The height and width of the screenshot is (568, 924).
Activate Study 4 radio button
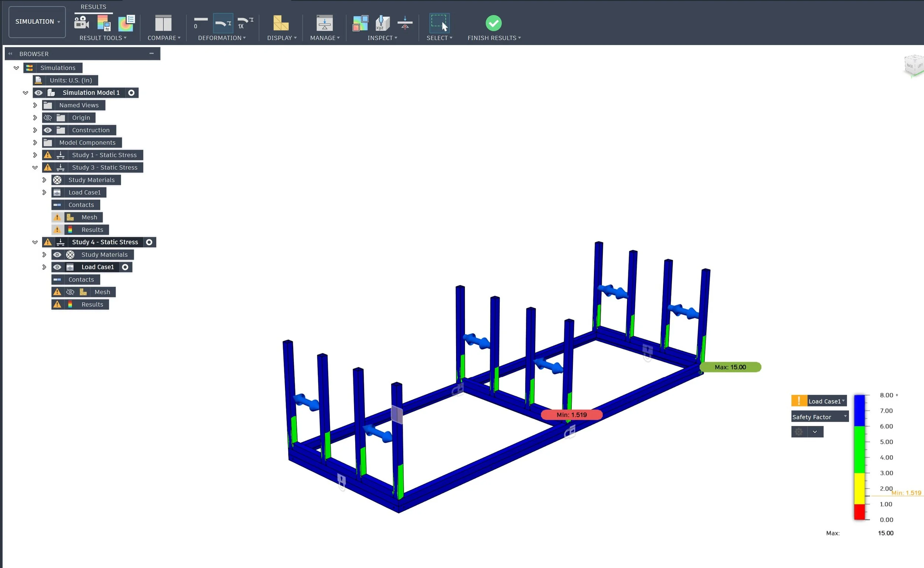coord(149,242)
